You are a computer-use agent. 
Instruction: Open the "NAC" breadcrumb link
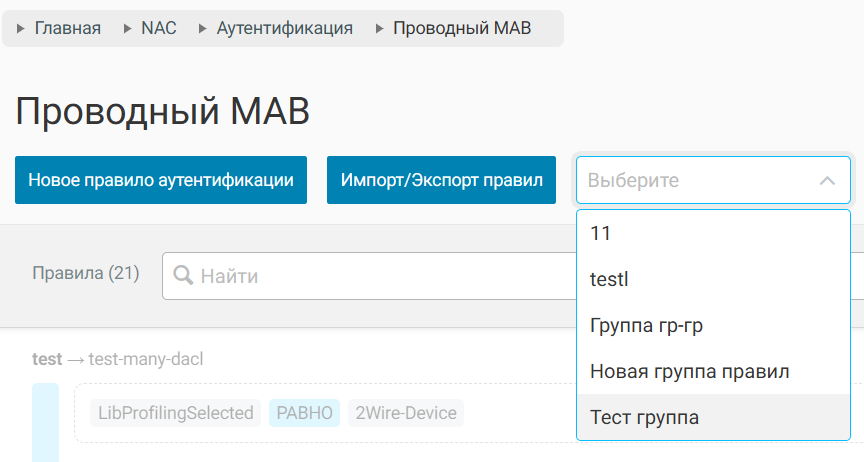point(158,28)
